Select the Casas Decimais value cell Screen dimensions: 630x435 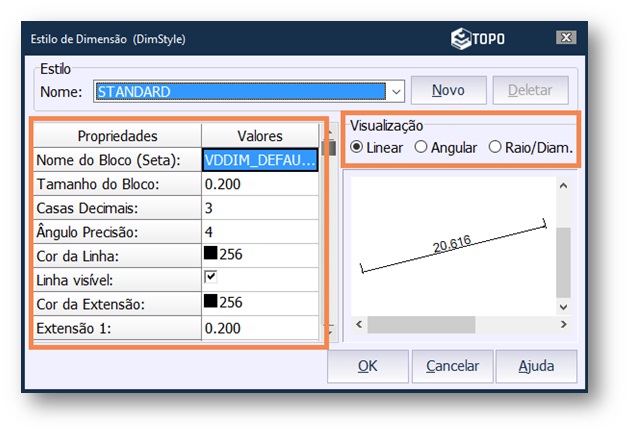tap(260, 208)
